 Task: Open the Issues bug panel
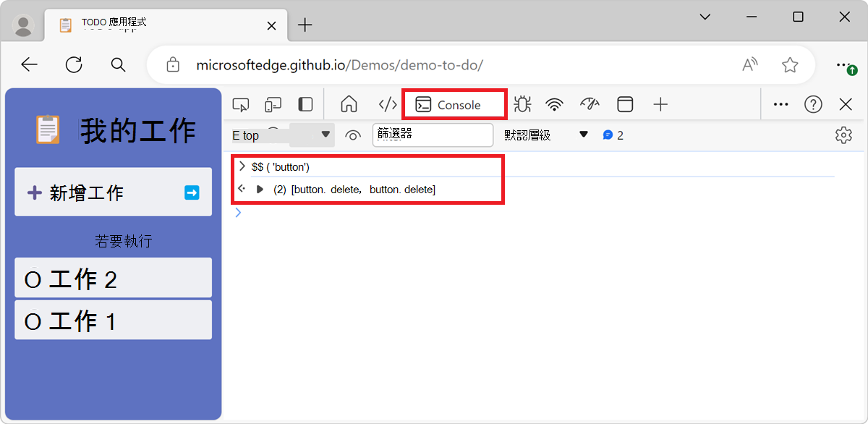coord(522,104)
